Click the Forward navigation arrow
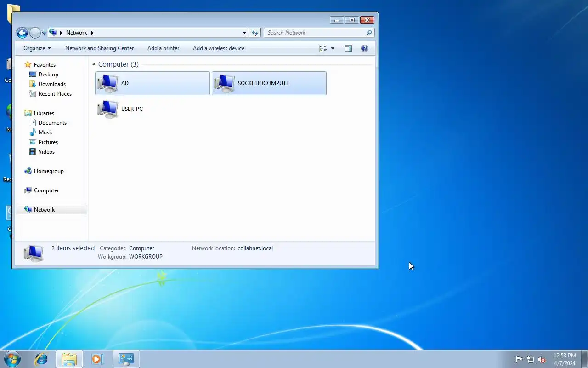The image size is (588, 368). (35, 33)
